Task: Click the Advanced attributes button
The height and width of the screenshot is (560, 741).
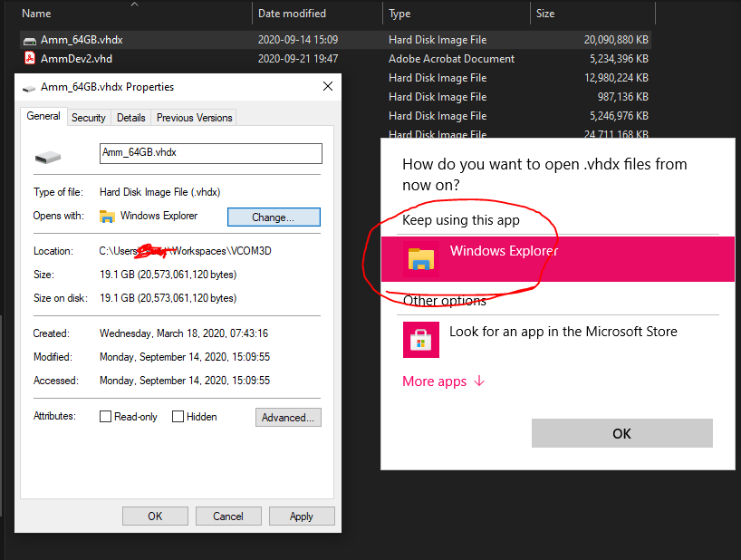Action: coord(288,417)
